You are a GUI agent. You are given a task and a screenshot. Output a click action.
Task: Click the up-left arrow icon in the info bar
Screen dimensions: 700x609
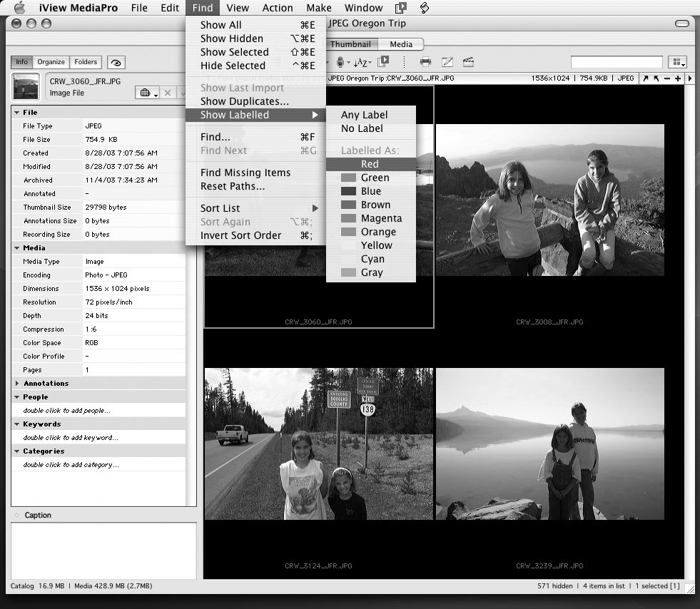click(656, 78)
